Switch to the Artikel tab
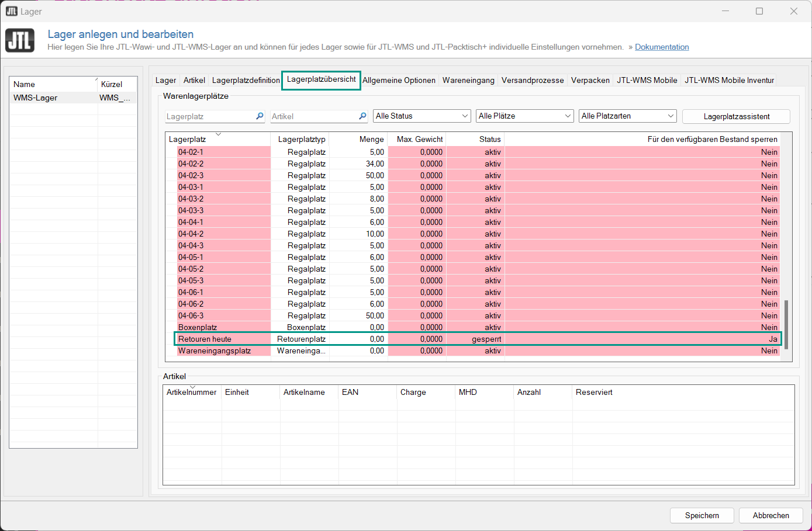This screenshot has height=531, width=812. pyautogui.click(x=194, y=80)
